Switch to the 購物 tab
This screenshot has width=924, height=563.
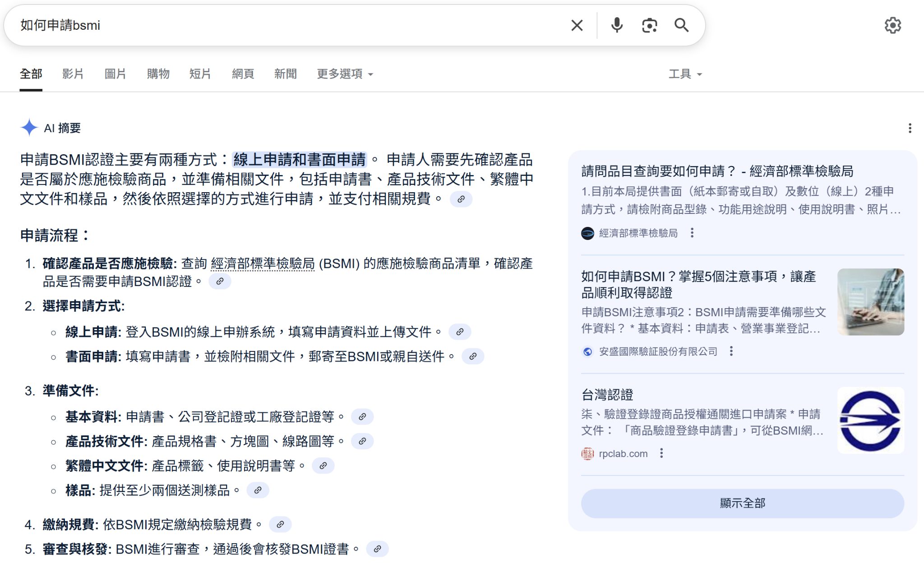coord(158,74)
